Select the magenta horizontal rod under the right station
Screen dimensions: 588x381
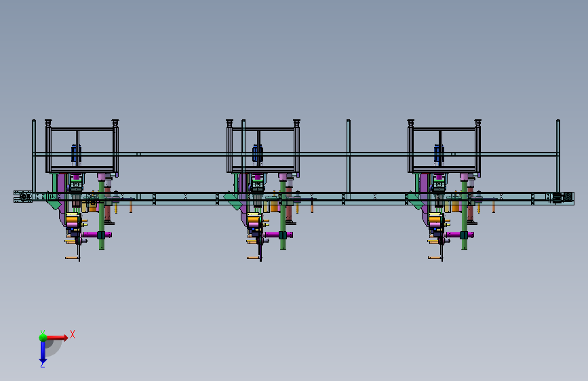(460, 235)
